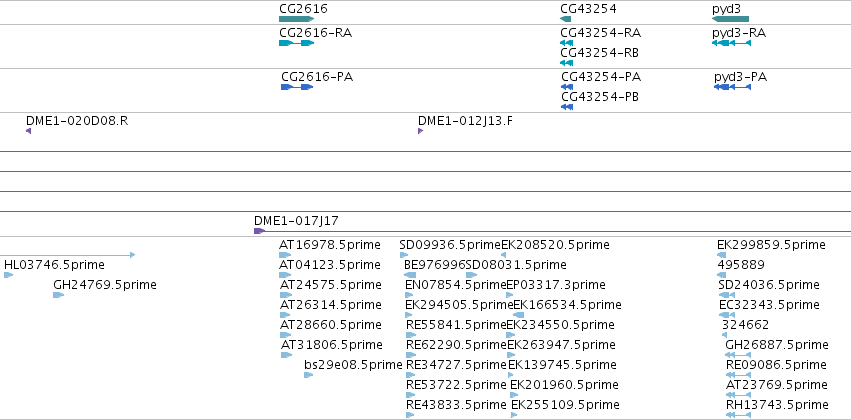The width and height of the screenshot is (851, 420).
Task: Click the HL03746.5prime EST label
Action: 54,265
